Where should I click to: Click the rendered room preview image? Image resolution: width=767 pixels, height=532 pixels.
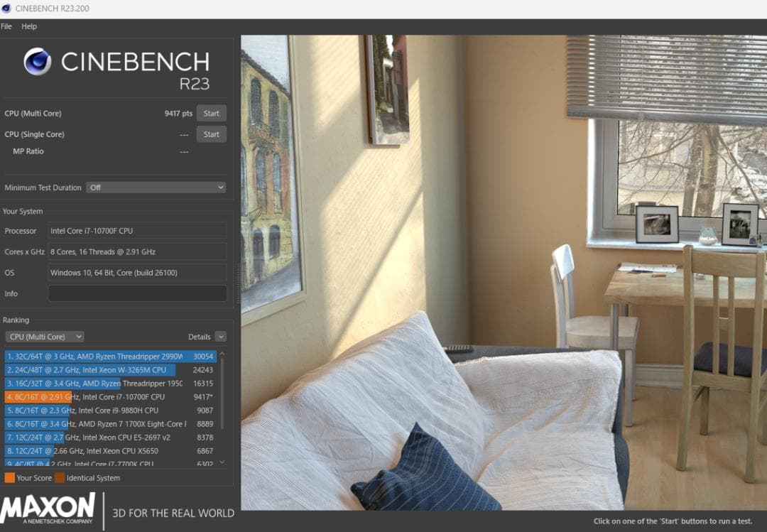click(504, 272)
